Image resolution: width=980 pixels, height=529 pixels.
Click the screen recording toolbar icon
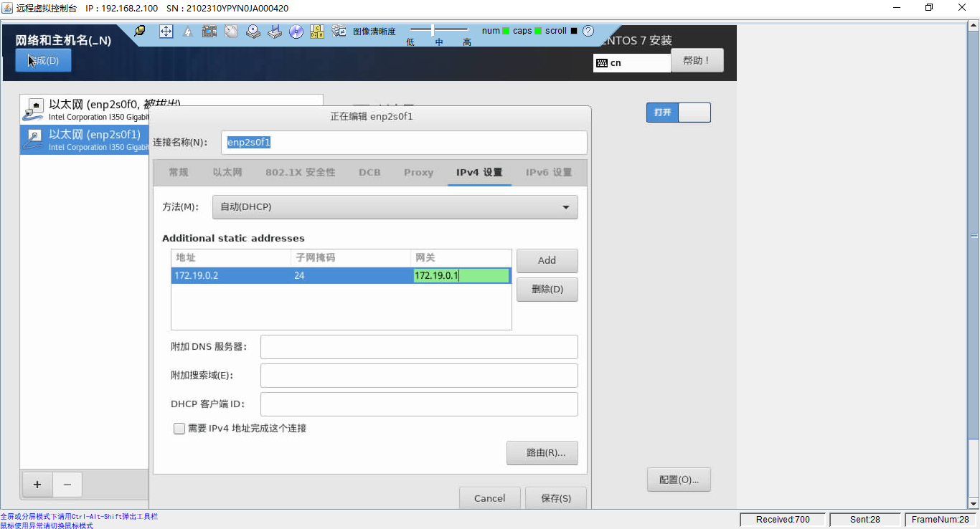click(x=209, y=32)
